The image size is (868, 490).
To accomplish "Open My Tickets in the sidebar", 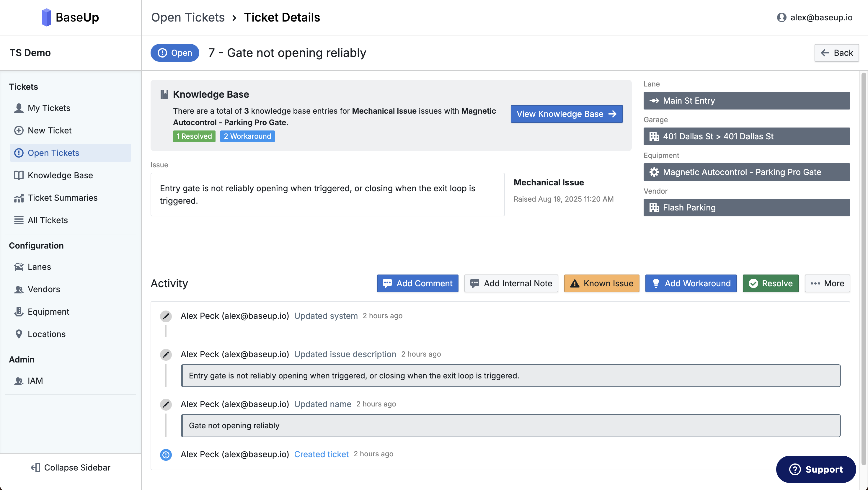I will [71, 108].
